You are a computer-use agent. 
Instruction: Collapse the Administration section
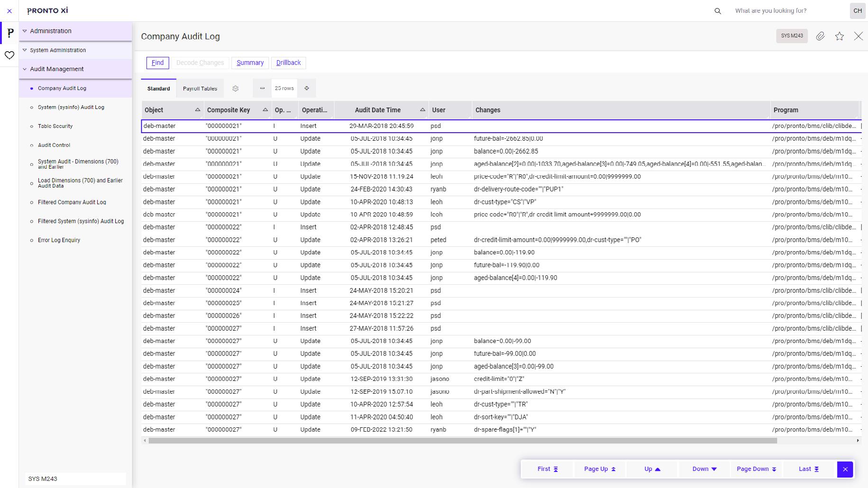coord(25,31)
